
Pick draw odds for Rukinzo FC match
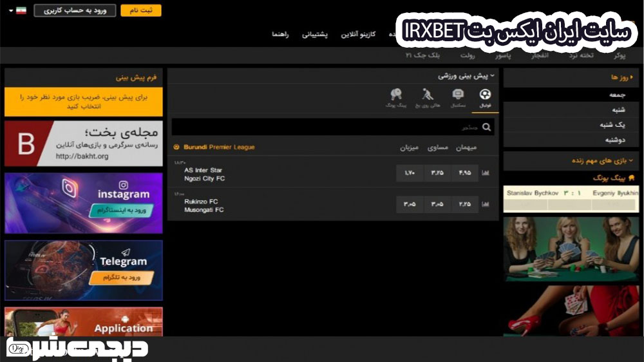tap(437, 204)
